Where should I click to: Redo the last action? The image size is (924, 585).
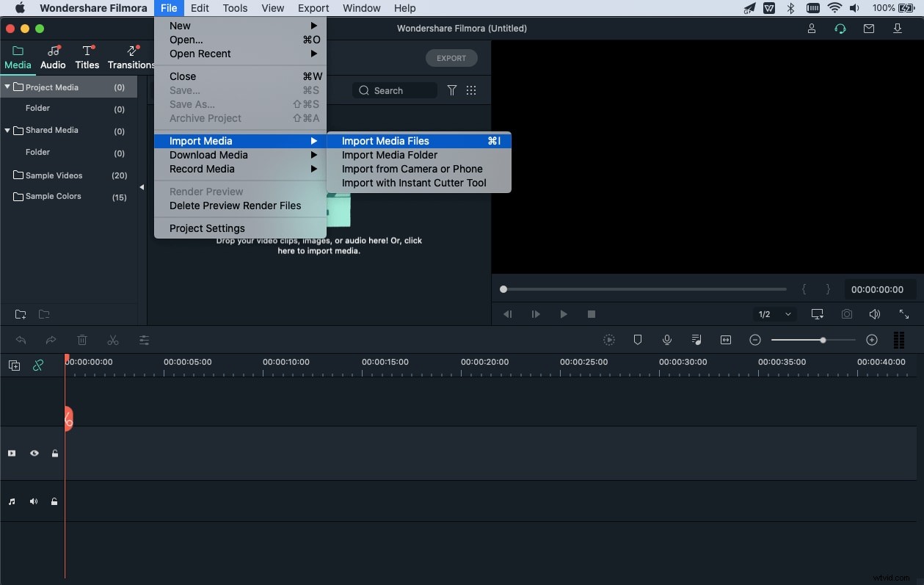point(50,340)
